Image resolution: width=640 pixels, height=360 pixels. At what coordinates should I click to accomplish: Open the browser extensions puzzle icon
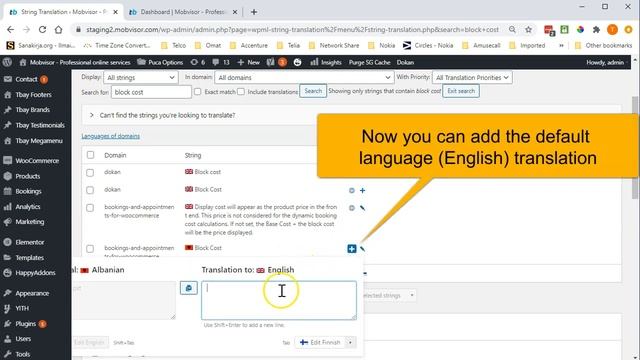click(x=596, y=29)
